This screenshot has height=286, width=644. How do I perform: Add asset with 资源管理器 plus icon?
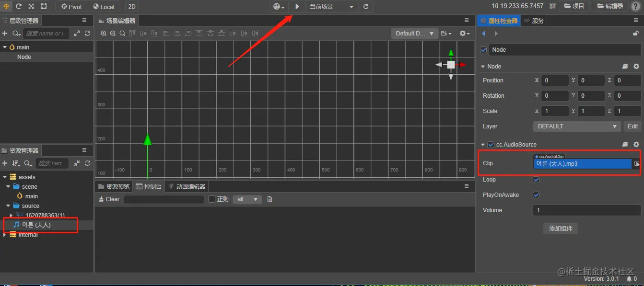(5, 163)
